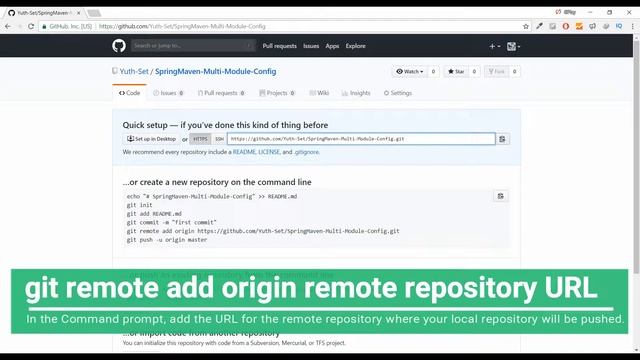This screenshot has width=640, height=360.
Task: Click Pull requests in the top navigation
Action: pos(280,46)
